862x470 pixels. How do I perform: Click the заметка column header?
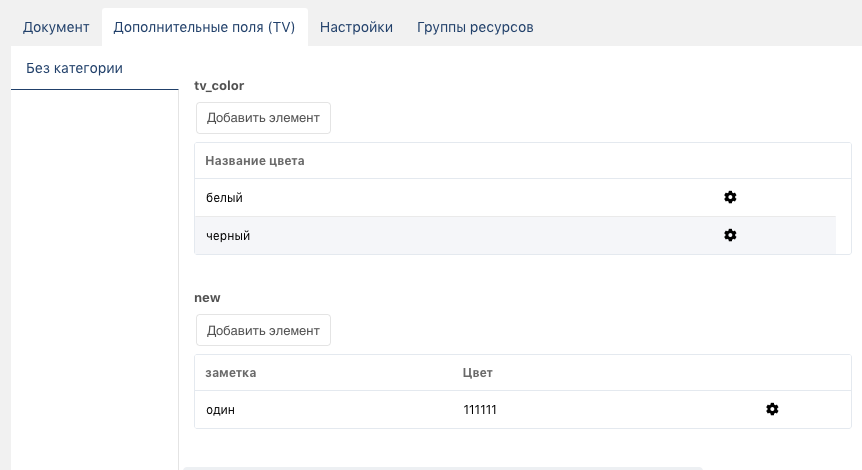pos(231,372)
